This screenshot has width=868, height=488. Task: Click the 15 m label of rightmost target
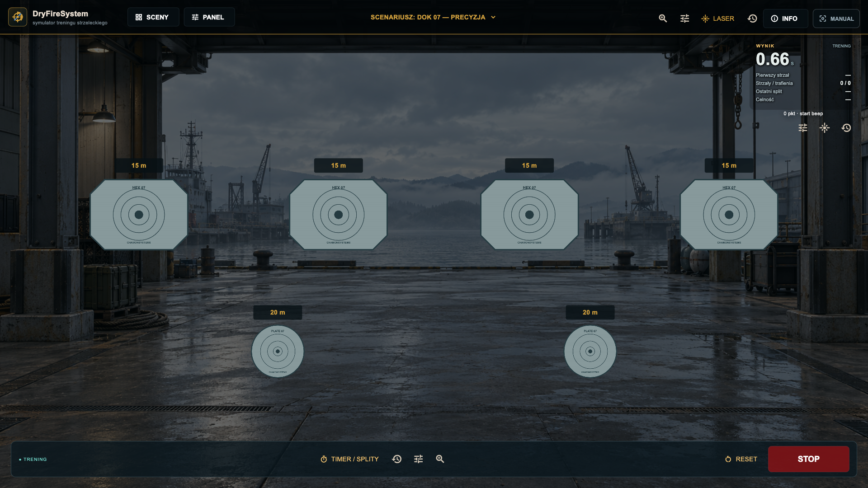pos(729,165)
